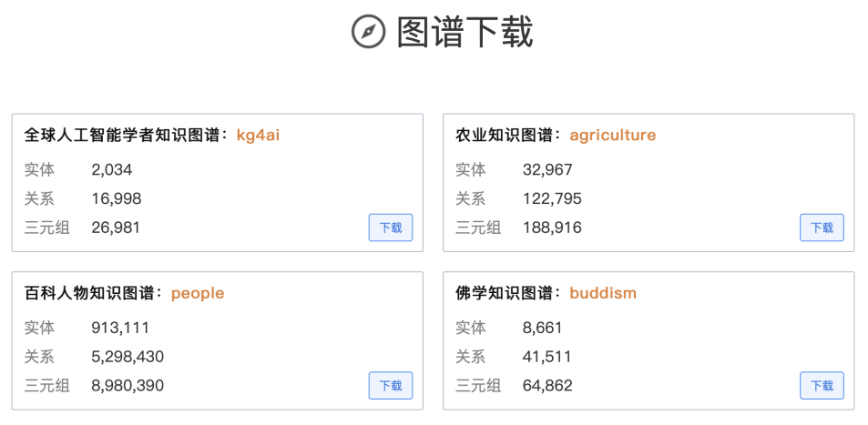
Task: Download the agriculture knowledge graph
Action: click(822, 228)
